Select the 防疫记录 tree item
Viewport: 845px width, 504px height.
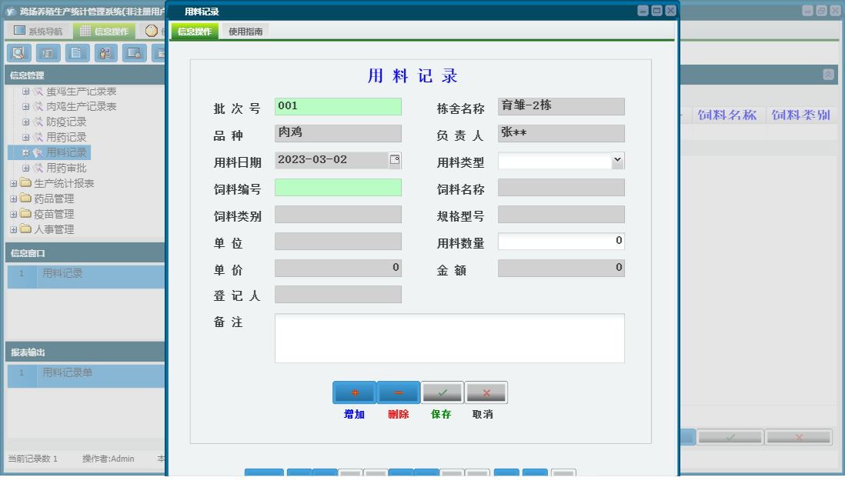click(x=65, y=121)
